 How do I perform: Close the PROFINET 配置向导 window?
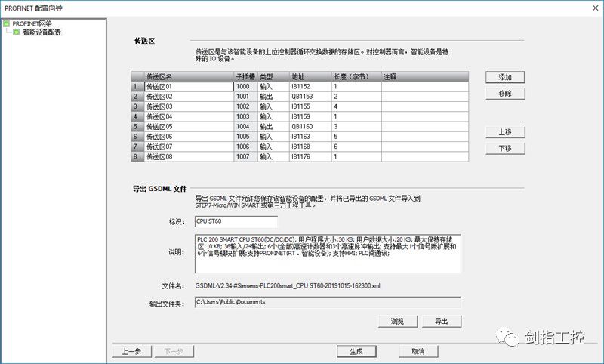pos(595,8)
